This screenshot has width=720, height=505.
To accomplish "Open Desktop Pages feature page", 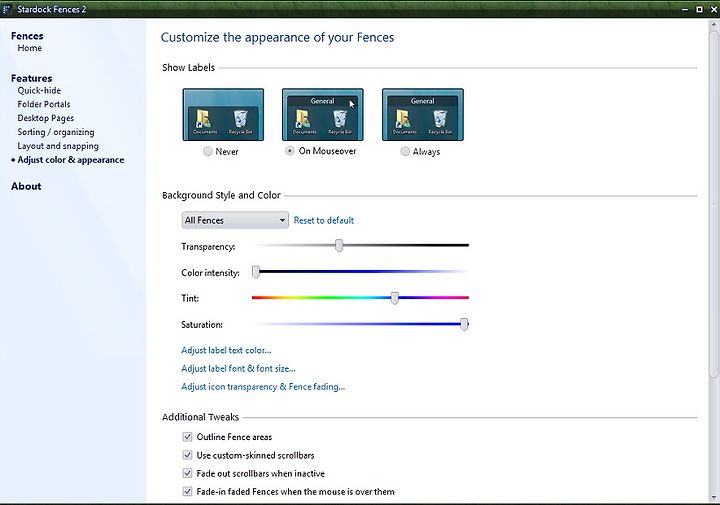I will pyautogui.click(x=45, y=118).
